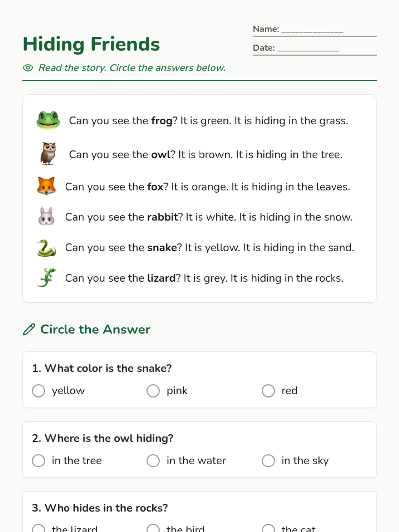399x532 pixels.
Task: Click the snake emoji icon
Action: coord(46,248)
